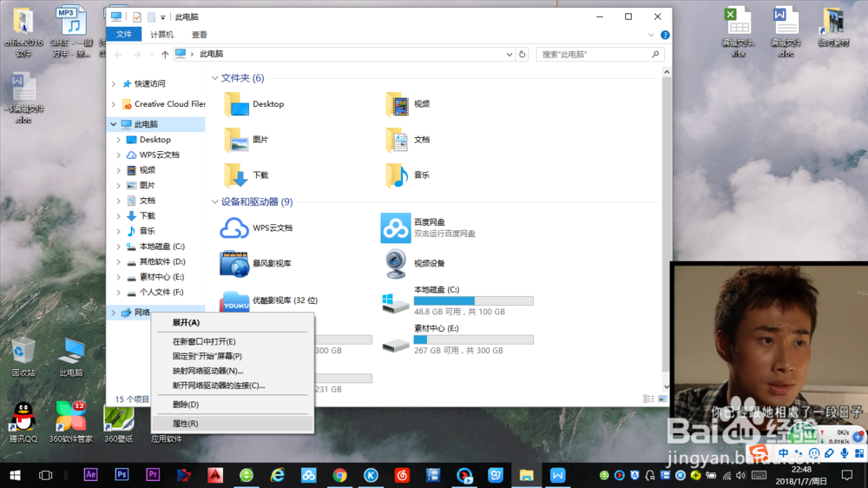Select the 素材中心 (E:) drive icon
868x488 pixels.
(395, 345)
